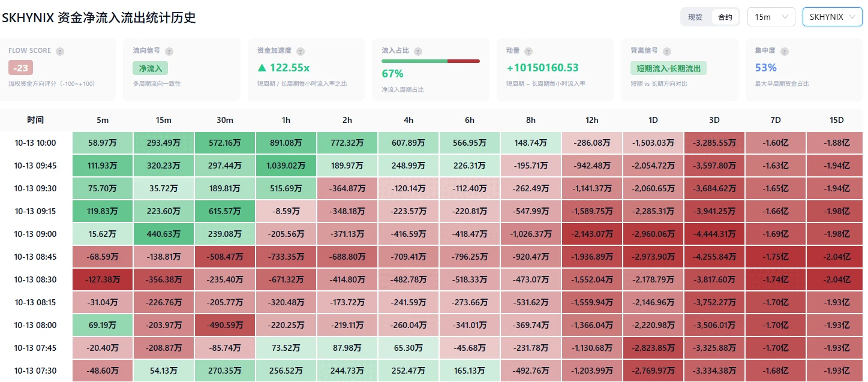Click the 10-13 10:00 time row label
Screen dimensions: 868x382
click(35, 143)
